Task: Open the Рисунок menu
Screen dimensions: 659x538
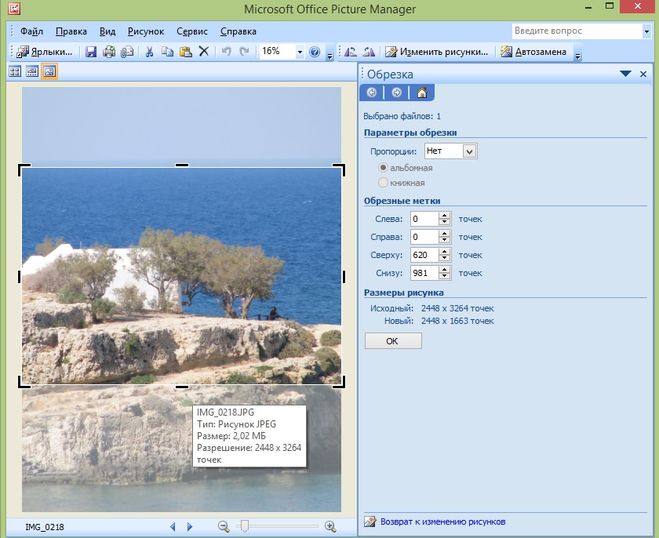Action: coord(145,31)
